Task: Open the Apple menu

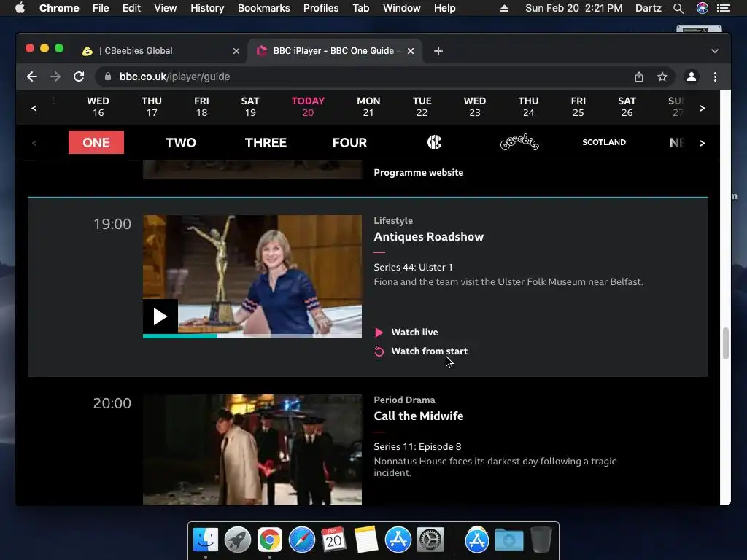Action: pyautogui.click(x=20, y=8)
